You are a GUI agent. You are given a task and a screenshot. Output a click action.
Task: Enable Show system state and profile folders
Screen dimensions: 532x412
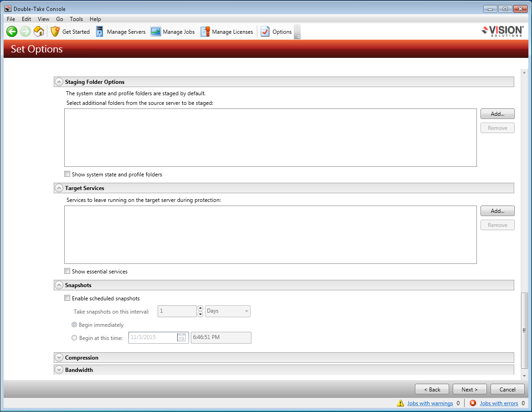coord(67,174)
